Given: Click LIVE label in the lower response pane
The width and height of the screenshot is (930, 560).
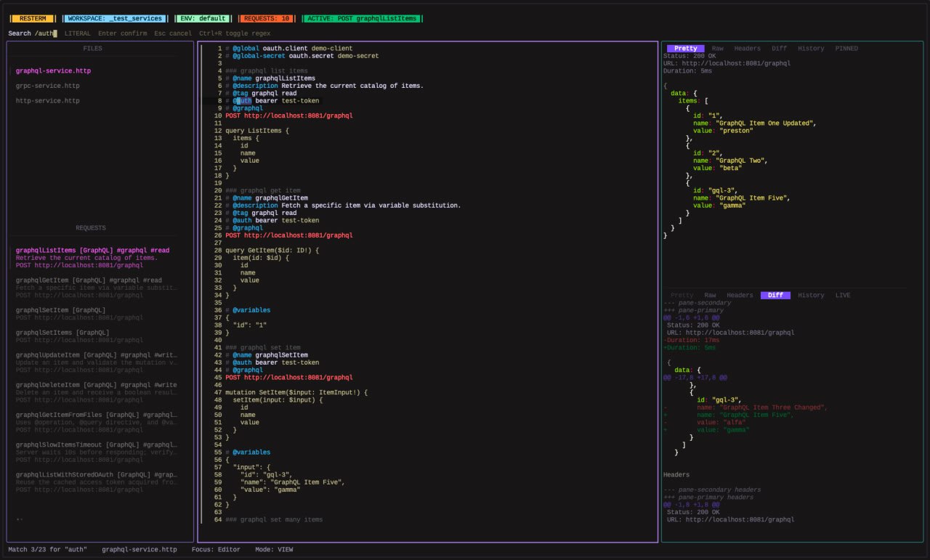Looking at the screenshot, I should click(x=843, y=296).
